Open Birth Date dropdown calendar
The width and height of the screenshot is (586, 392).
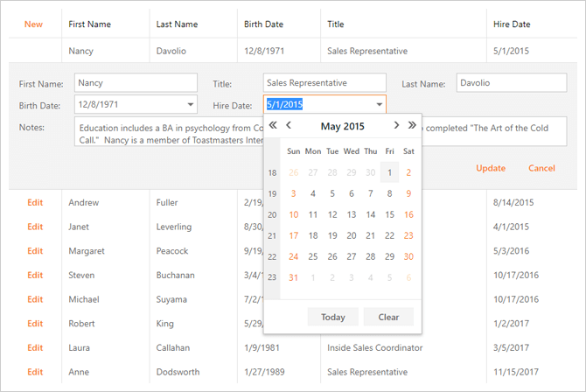point(191,106)
